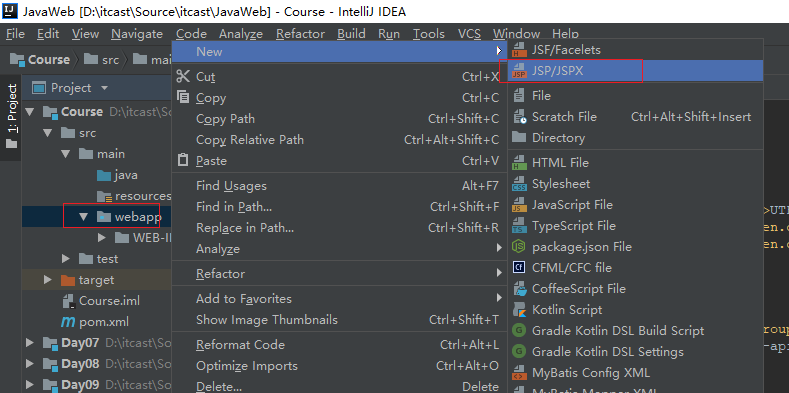Choose Replace in Path entry
This screenshot has width=789, height=393.
click(x=340, y=228)
